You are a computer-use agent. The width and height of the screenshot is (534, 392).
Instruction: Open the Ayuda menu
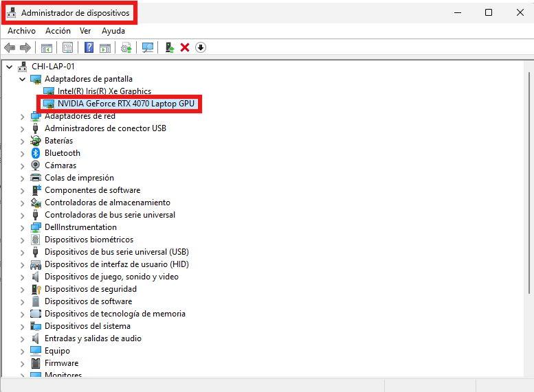(113, 31)
